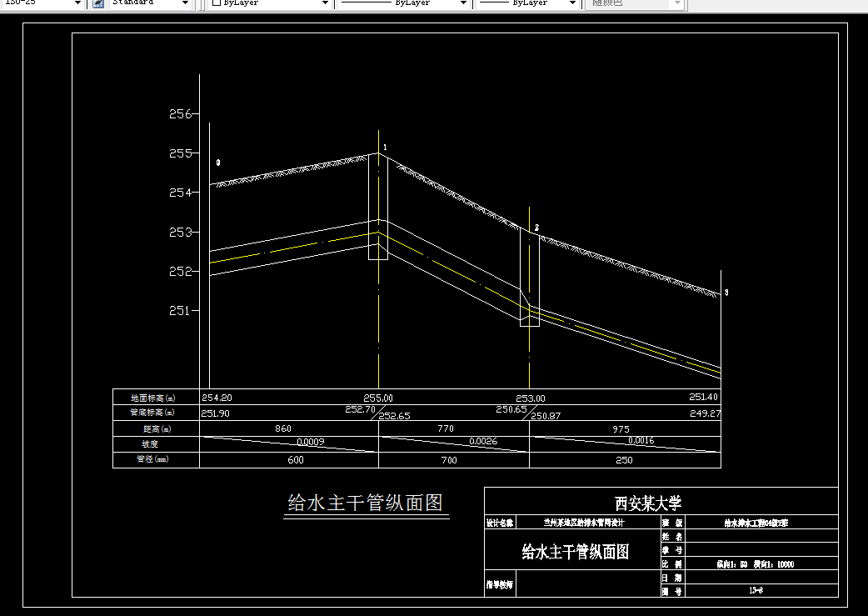
Task: Select the slope value 0.0009
Action: pos(311,442)
